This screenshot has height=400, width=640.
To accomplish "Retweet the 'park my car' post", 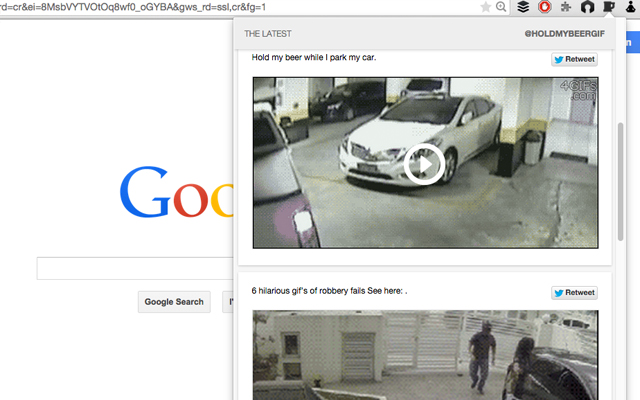I will click(x=575, y=59).
